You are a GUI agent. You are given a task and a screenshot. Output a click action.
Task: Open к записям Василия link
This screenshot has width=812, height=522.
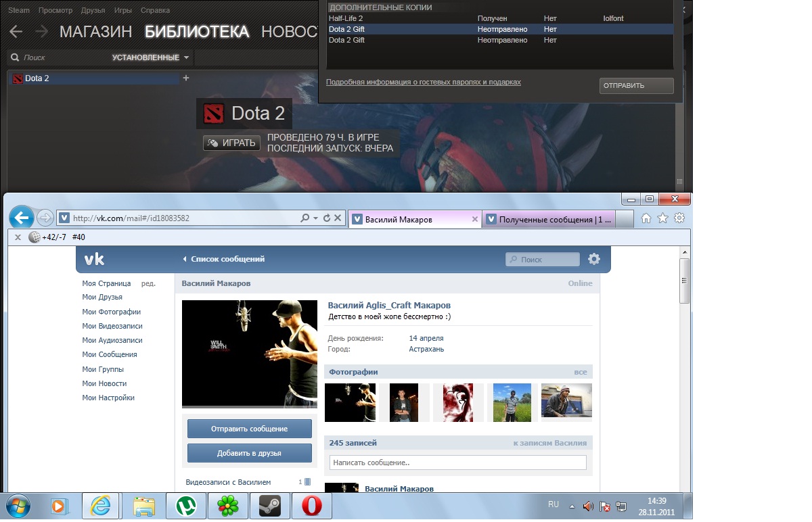point(550,443)
